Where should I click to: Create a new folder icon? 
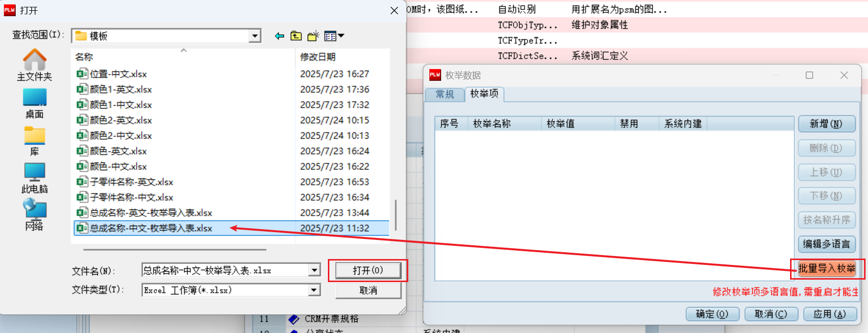point(313,36)
